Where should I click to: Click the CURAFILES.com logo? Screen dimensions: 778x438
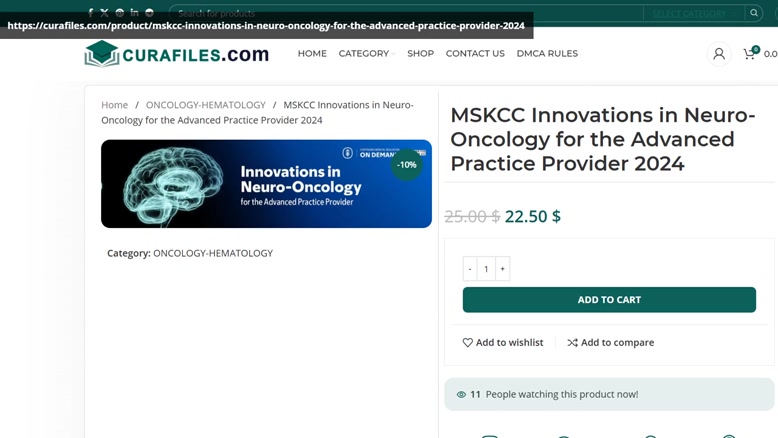[177, 54]
